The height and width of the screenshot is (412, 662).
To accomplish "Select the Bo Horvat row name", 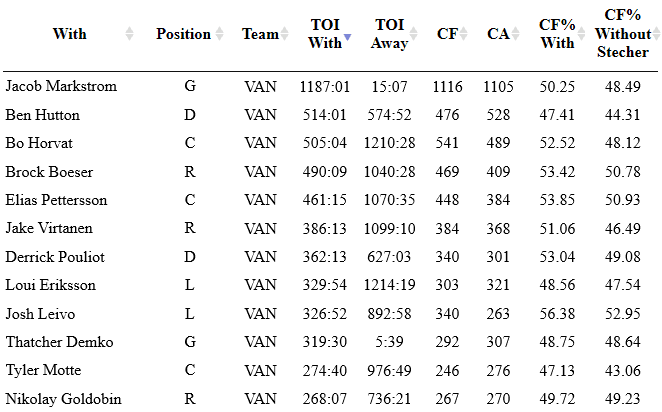I will 39,143.
